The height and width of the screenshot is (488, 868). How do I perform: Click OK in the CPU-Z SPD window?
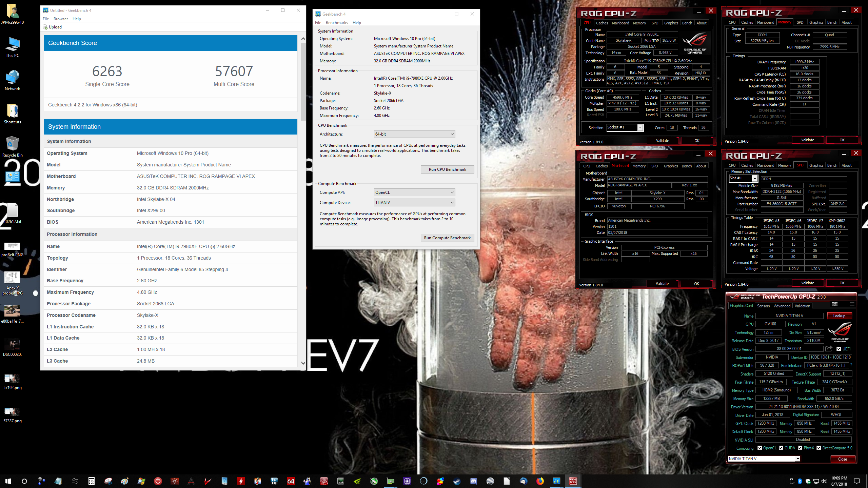[842, 283]
